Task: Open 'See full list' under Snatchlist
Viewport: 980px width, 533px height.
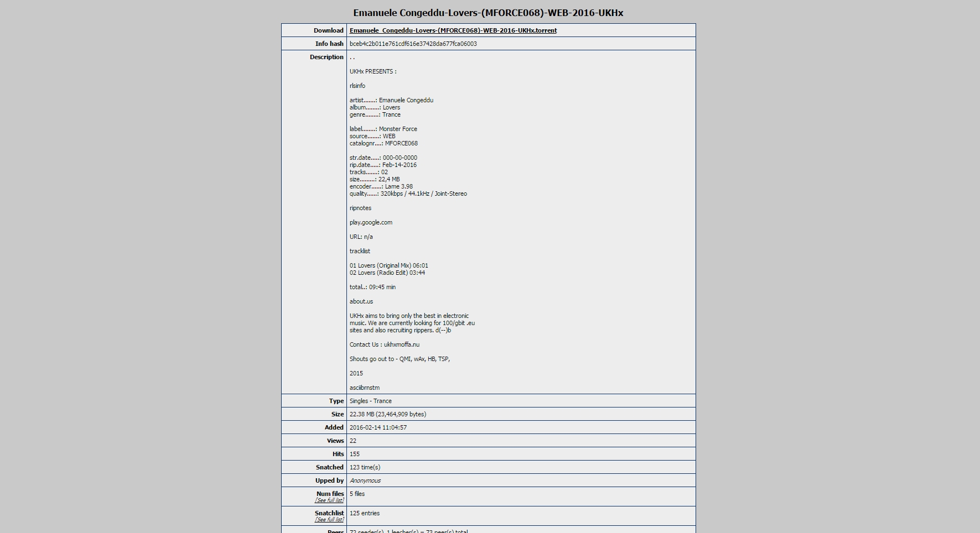Action: (x=329, y=520)
